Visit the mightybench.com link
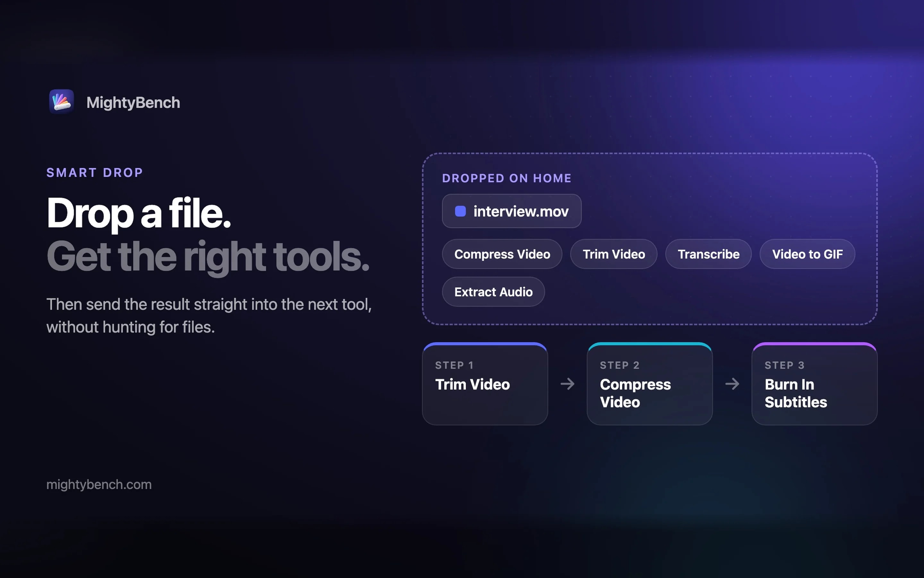 tap(99, 484)
